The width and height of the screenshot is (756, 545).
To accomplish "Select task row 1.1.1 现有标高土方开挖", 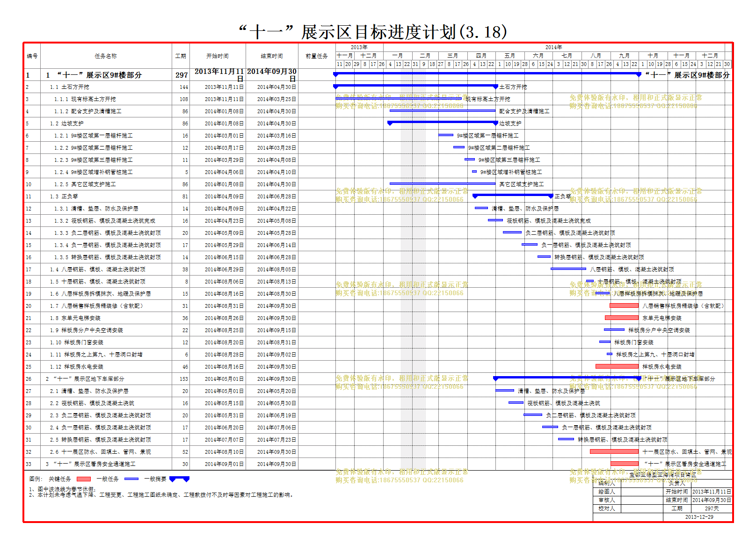I will point(180,99).
